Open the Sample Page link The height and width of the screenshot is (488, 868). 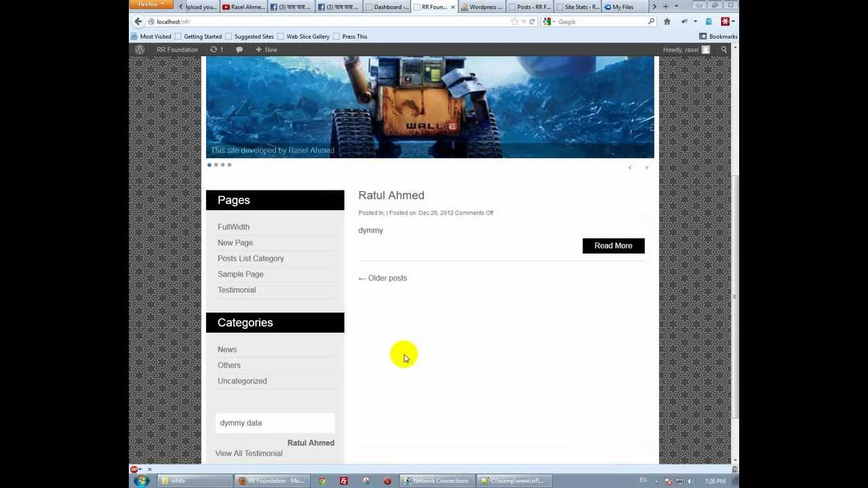click(241, 274)
